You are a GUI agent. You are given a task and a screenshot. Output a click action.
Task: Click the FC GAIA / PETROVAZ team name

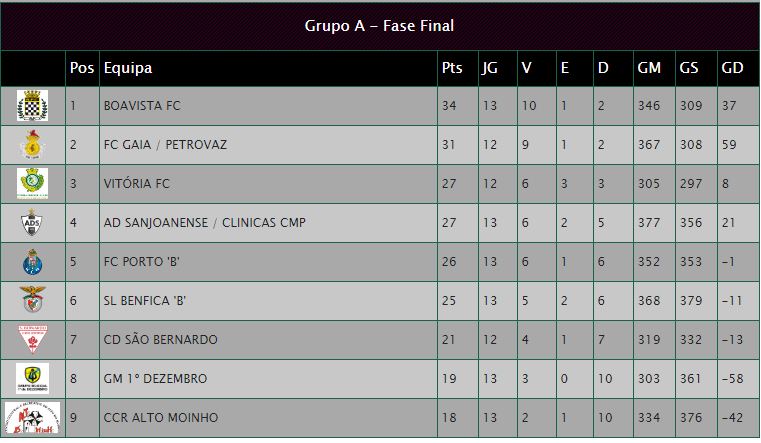tap(165, 145)
